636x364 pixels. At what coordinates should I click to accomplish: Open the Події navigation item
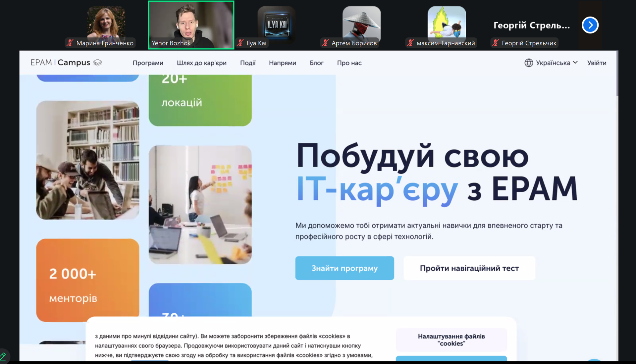(248, 63)
